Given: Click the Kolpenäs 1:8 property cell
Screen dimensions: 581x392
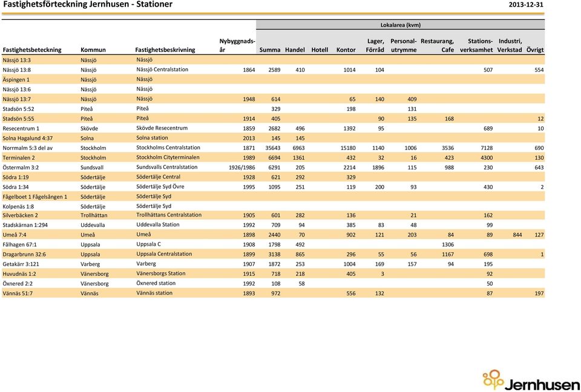Looking at the screenshot, I should 19,206.
